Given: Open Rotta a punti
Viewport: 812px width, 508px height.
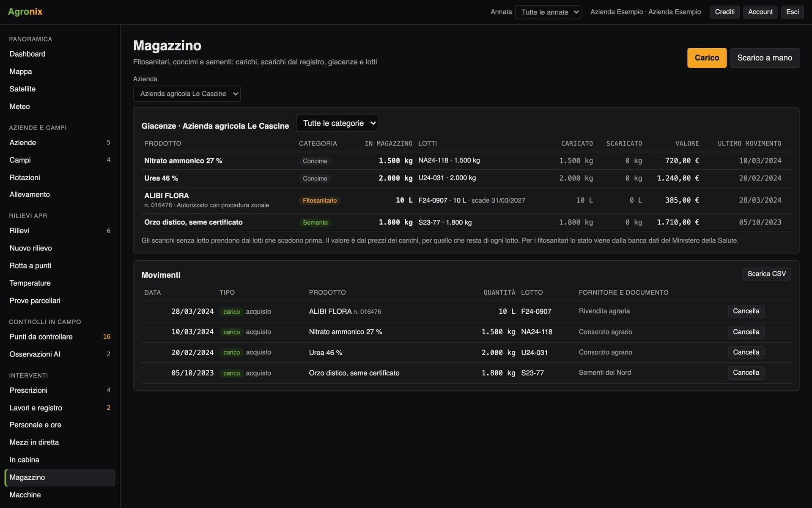Looking at the screenshot, I should tap(60, 265).
